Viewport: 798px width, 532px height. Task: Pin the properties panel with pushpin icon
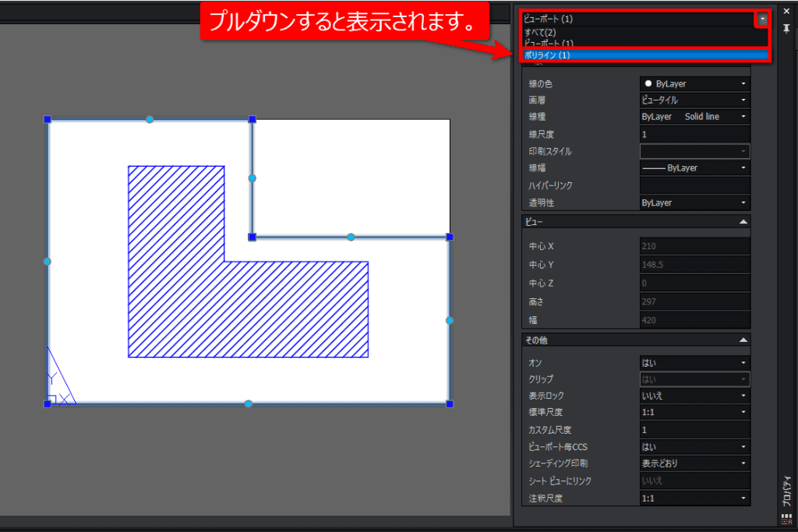coord(786,29)
